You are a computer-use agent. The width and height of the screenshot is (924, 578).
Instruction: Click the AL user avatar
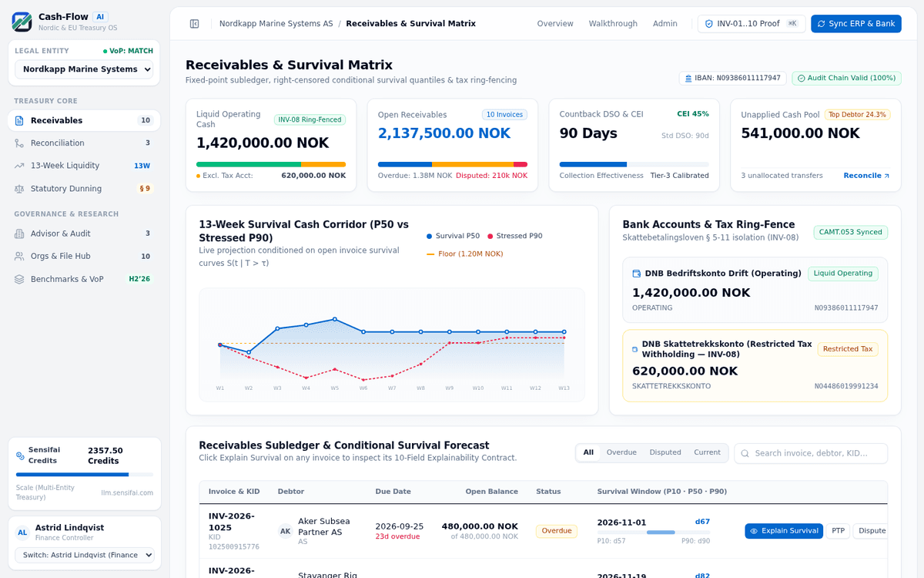(22, 533)
